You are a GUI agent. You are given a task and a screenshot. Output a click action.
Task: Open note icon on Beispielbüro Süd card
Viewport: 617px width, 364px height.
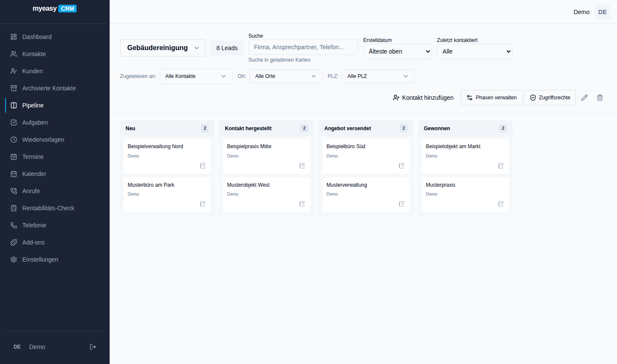[x=401, y=166]
